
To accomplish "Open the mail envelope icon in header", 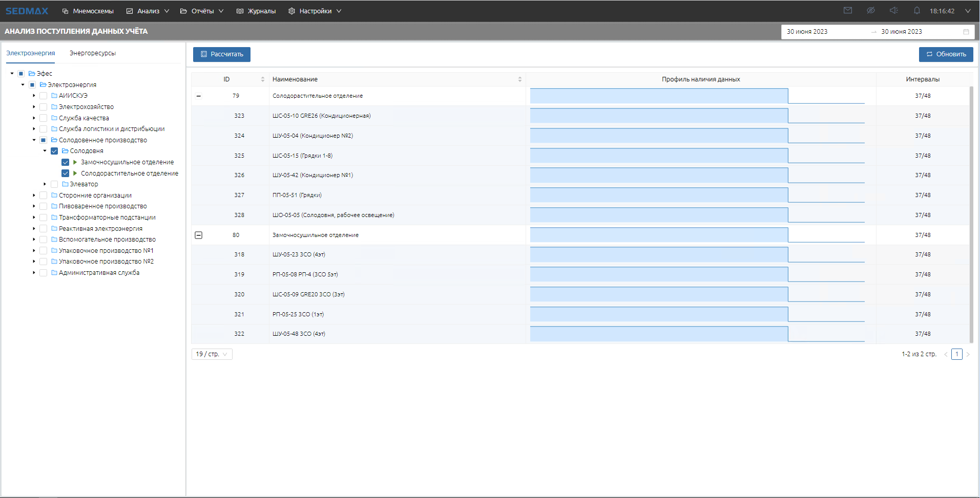I will (x=848, y=11).
